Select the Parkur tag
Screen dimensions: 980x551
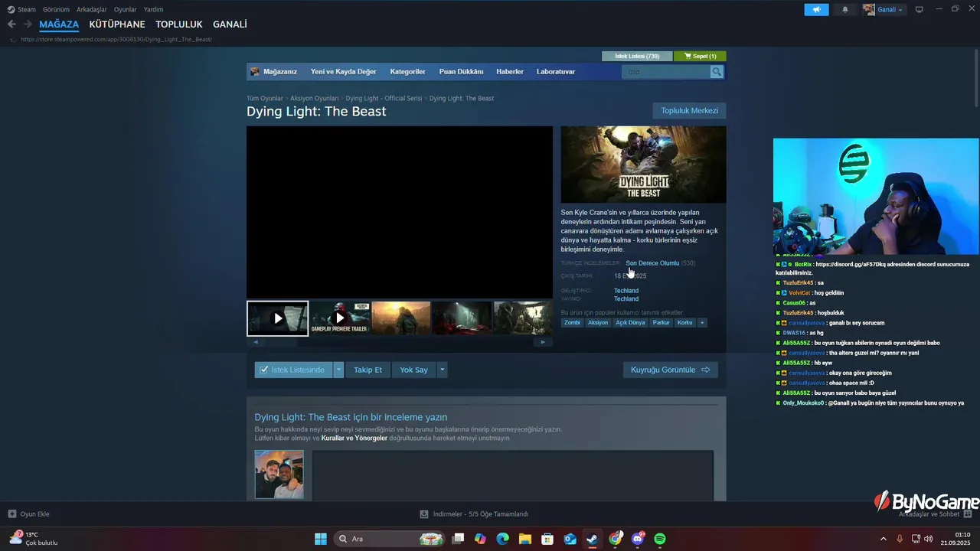pyautogui.click(x=661, y=323)
